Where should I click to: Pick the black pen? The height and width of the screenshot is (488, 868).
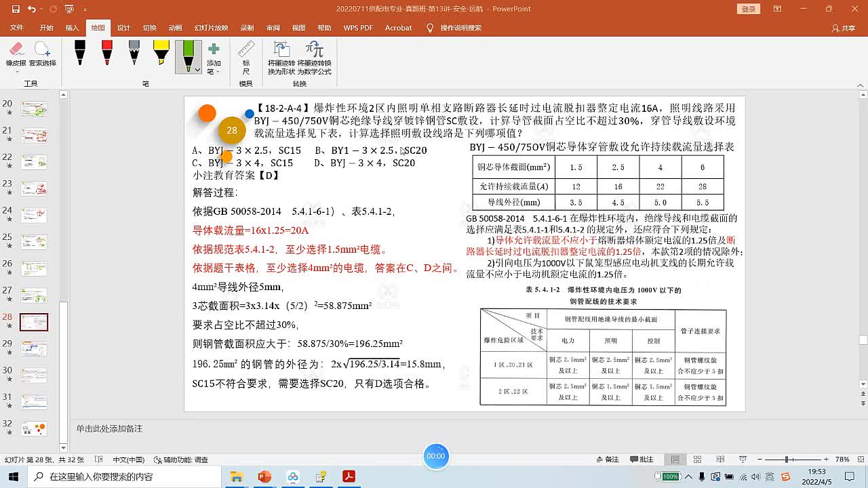pyautogui.click(x=80, y=53)
